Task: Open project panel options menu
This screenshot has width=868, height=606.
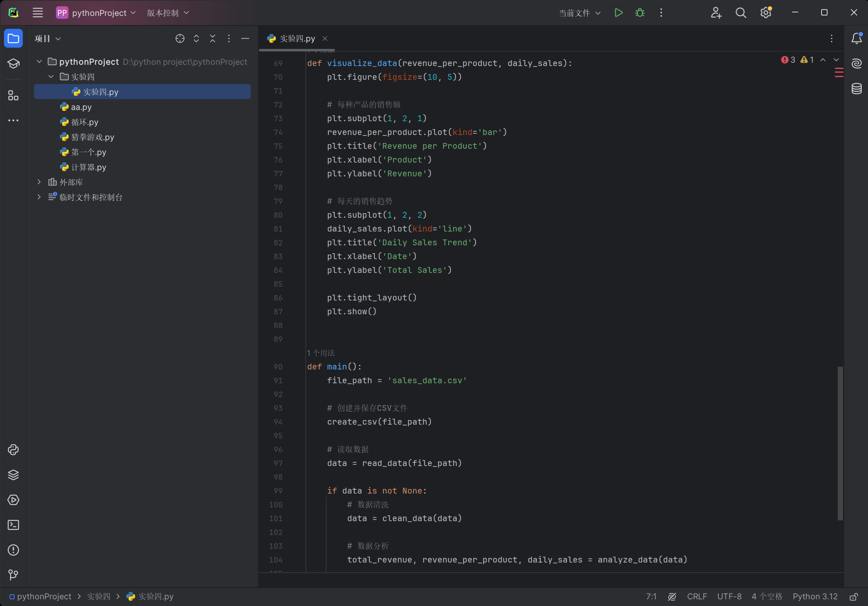Action: click(x=229, y=38)
